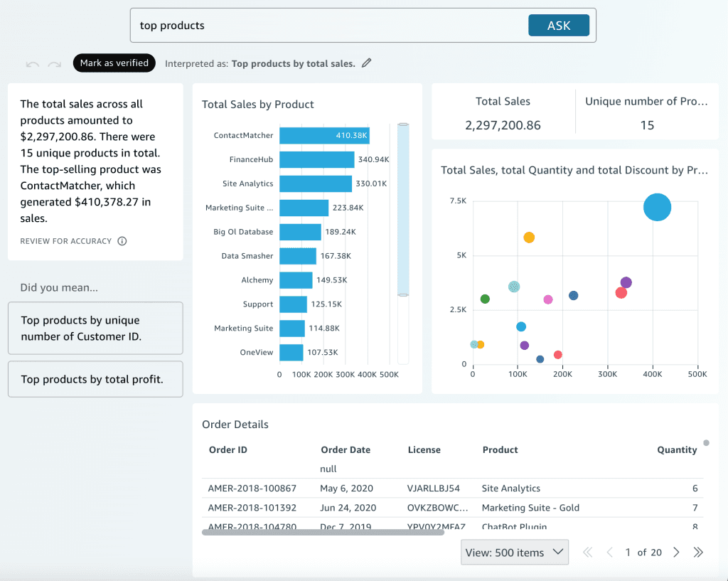Viewport: 728px width, 581px height.
Task: Click the FinanceHub bar in chart
Action: point(316,160)
